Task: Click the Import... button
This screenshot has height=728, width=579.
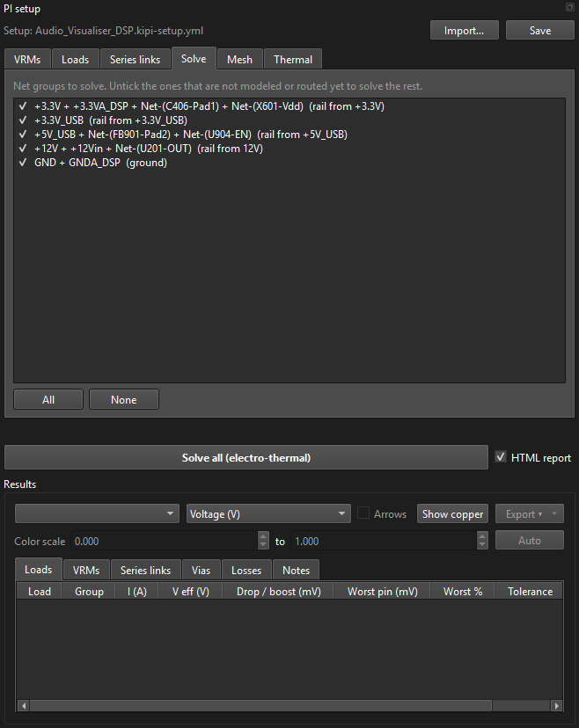Action: pos(465,31)
